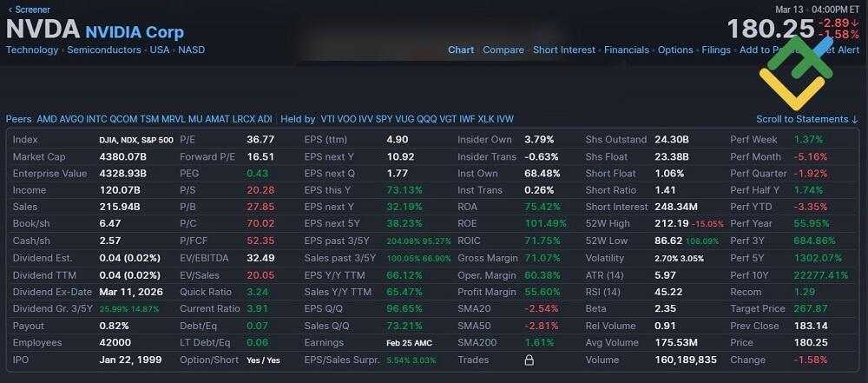The image size is (868, 383).
Task: Click the SMA200 value 1.61%
Action: [539, 342]
